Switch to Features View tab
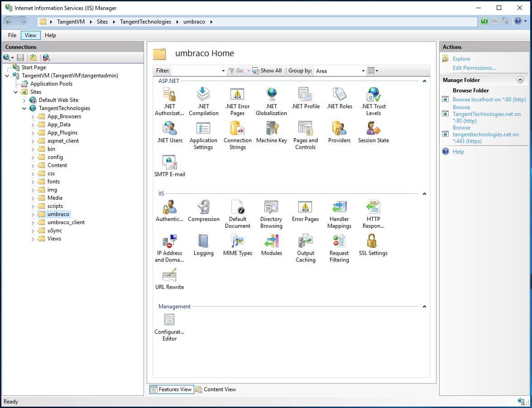532x408 pixels. [171, 389]
